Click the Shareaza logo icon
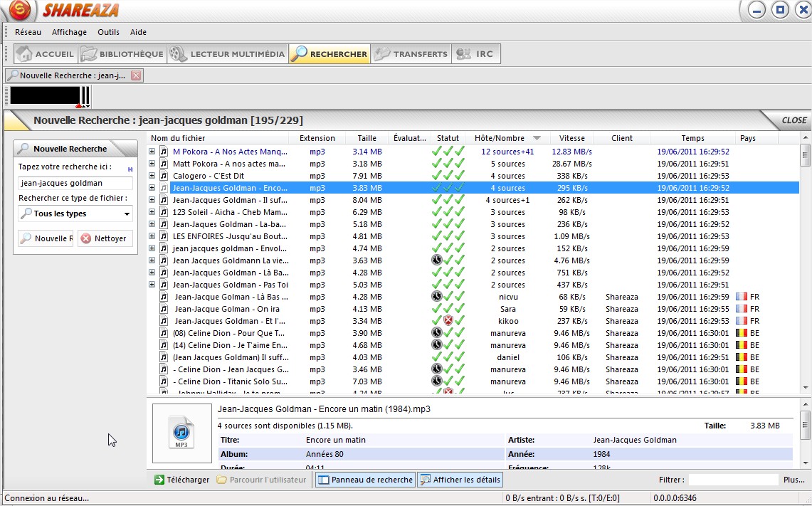 coord(20,10)
